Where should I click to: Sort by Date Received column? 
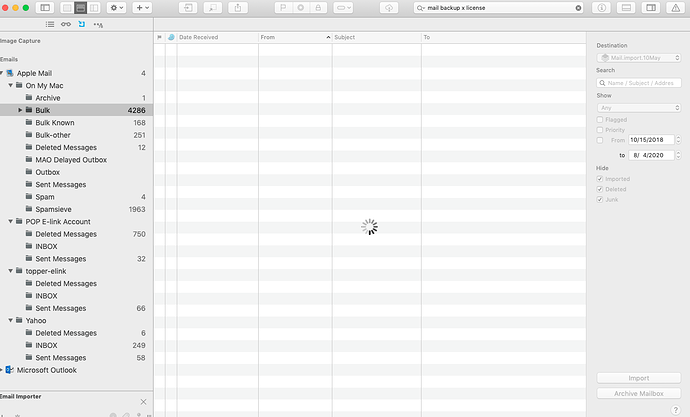(217, 37)
